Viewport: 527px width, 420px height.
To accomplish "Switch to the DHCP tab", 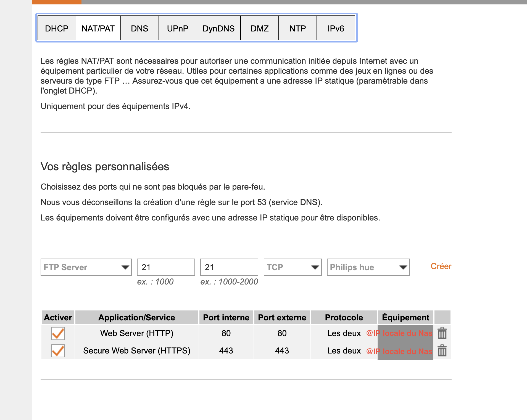I will (57, 28).
